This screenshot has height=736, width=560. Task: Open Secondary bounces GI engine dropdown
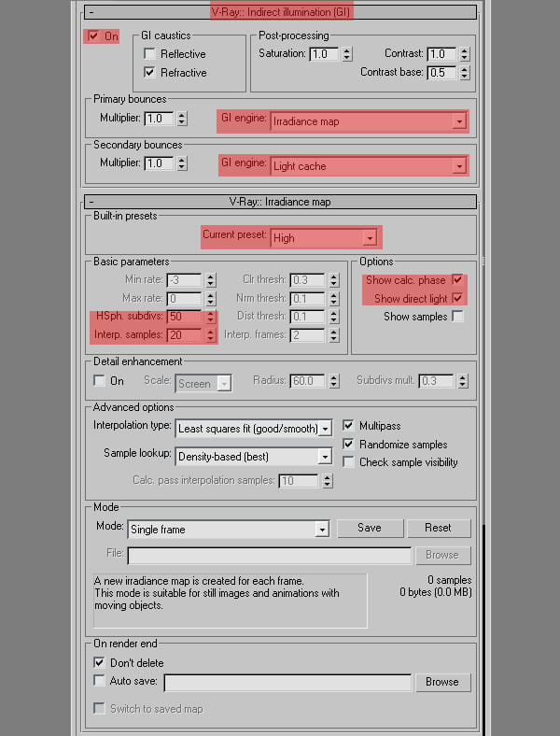(369, 166)
